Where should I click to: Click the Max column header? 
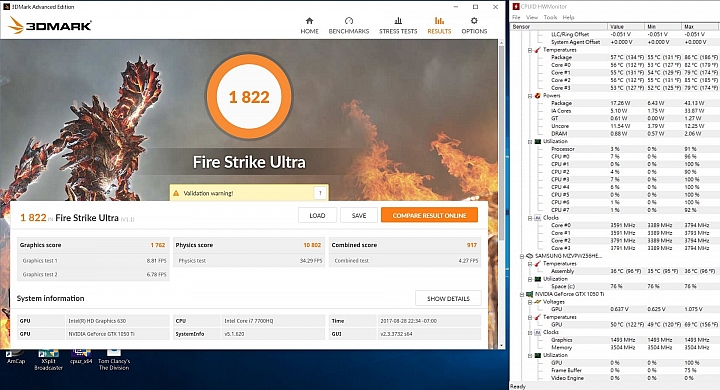(700, 27)
